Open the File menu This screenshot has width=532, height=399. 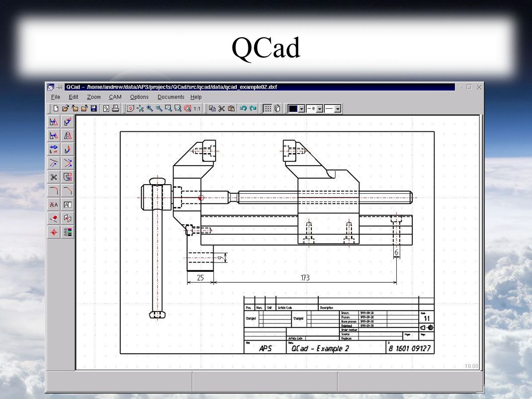(x=56, y=97)
